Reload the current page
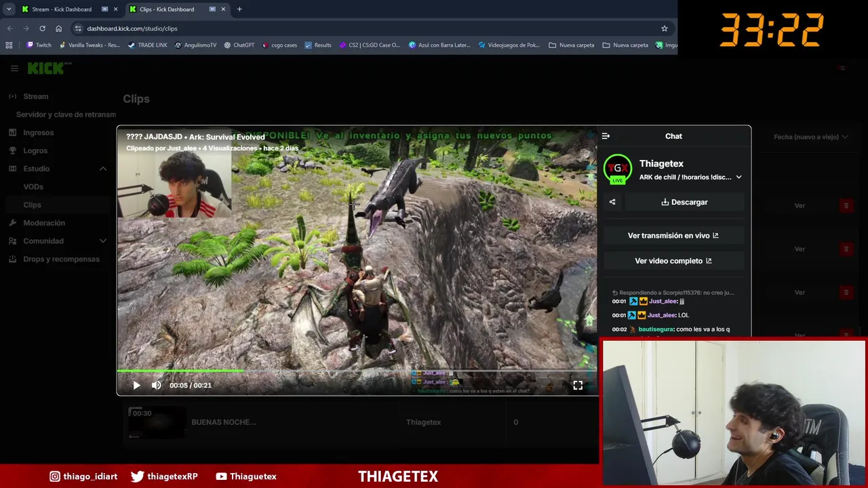This screenshot has height=488, width=868. click(42, 28)
